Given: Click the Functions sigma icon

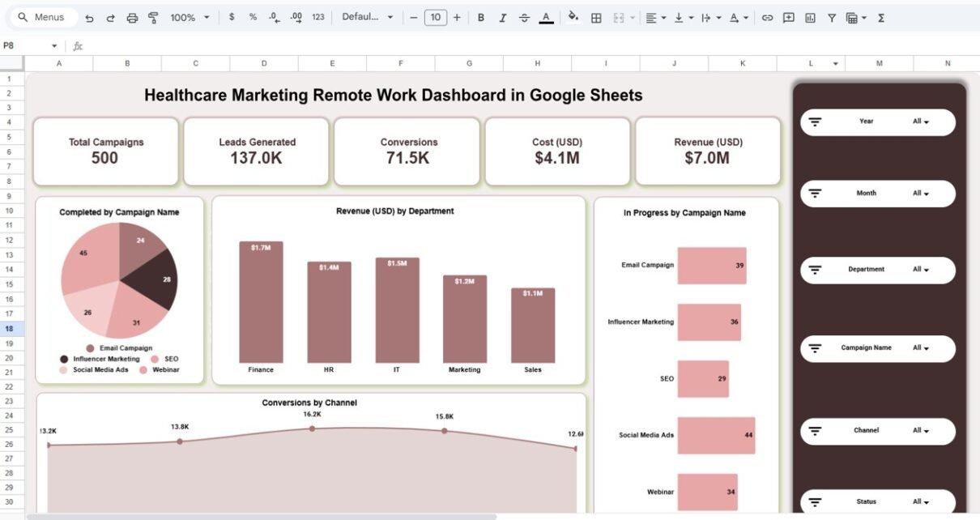Looking at the screenshot, I should (881, 18).
